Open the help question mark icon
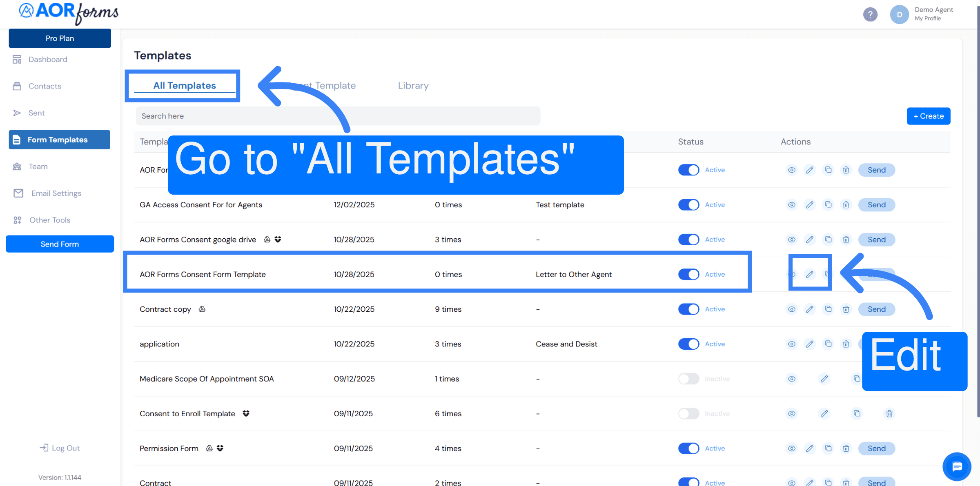Image resolution: width=980 pixels, height=486 pixels. [x=870, y=14]
